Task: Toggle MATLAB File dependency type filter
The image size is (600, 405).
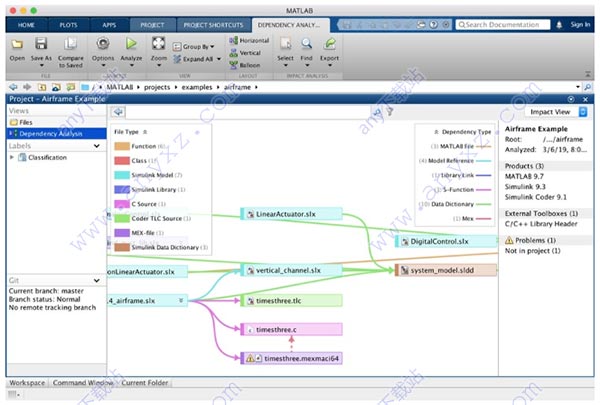Action: coord(461,146)
